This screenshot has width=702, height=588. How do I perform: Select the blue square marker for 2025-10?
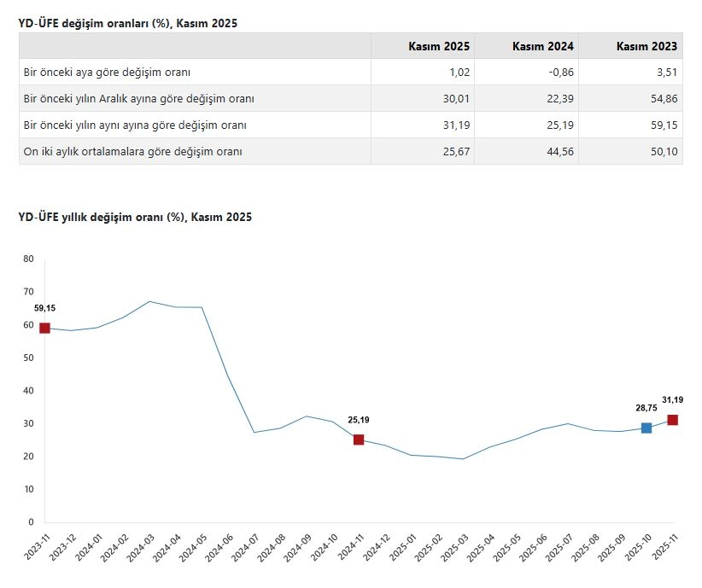[646, 428]
